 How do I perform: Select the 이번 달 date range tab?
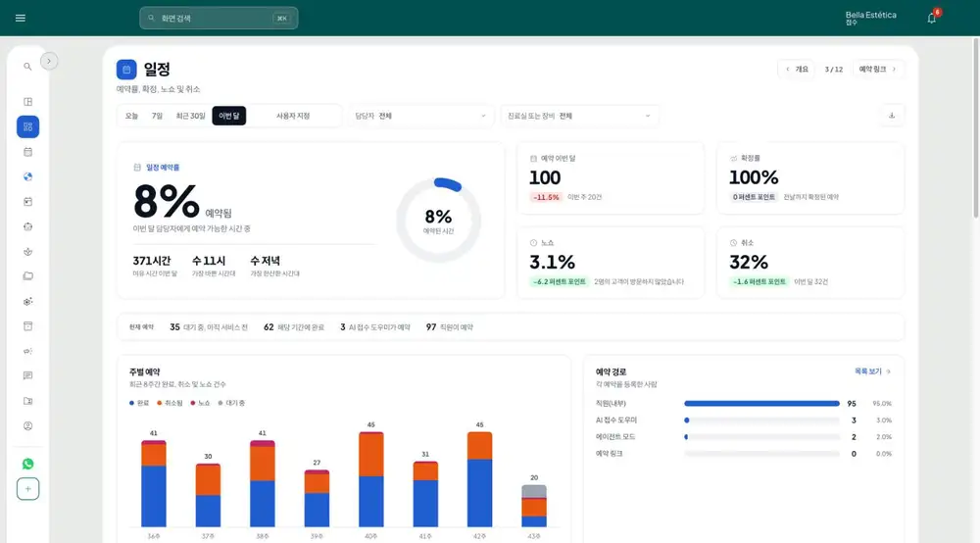pos(228,116)
